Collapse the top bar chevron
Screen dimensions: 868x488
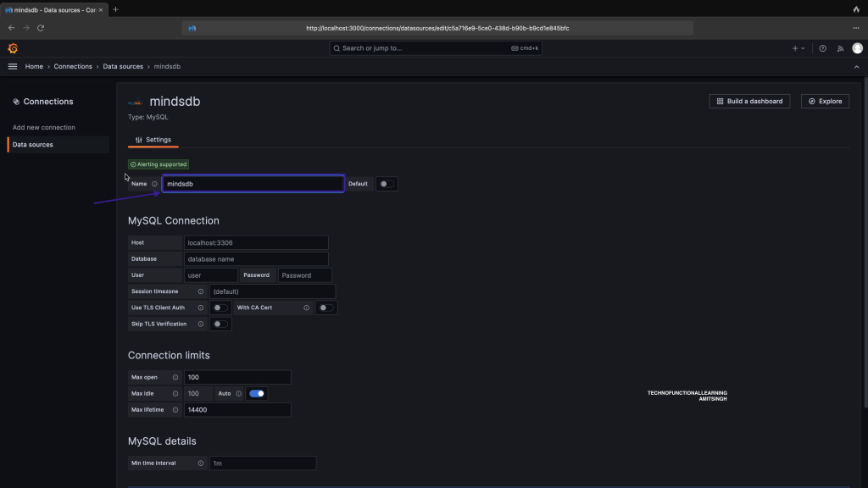(856, 66)
